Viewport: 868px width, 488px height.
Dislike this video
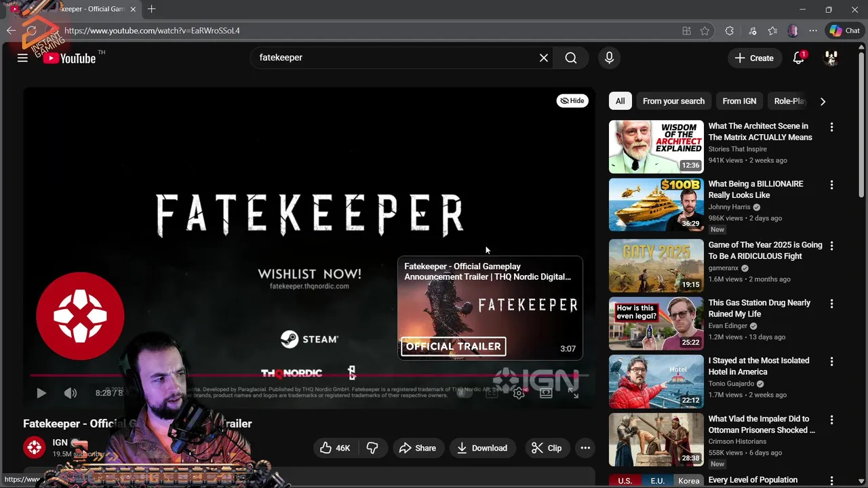tap(372, 448)
